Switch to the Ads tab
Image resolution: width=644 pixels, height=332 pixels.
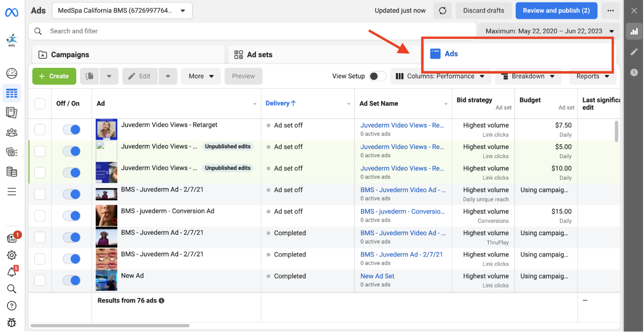click(x=517, y=54)
